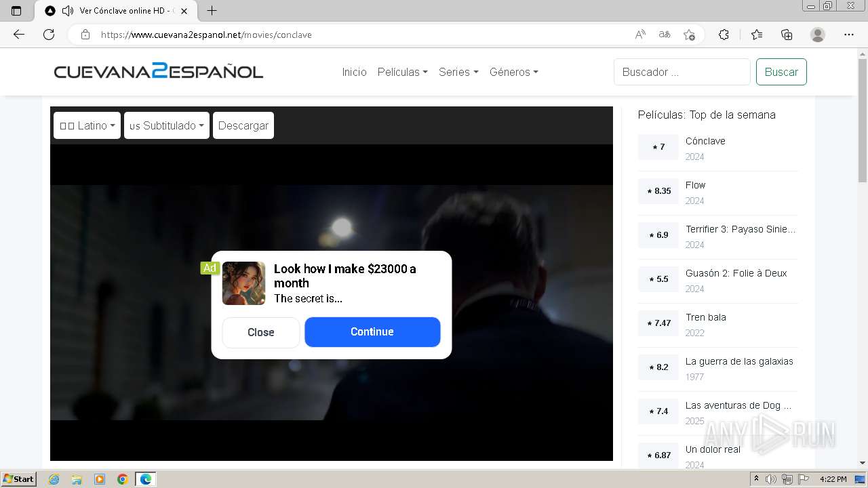The width and height of the screenshot is (868, 488).
Task: Open Chrome from the taskbar
Action: 123,479
